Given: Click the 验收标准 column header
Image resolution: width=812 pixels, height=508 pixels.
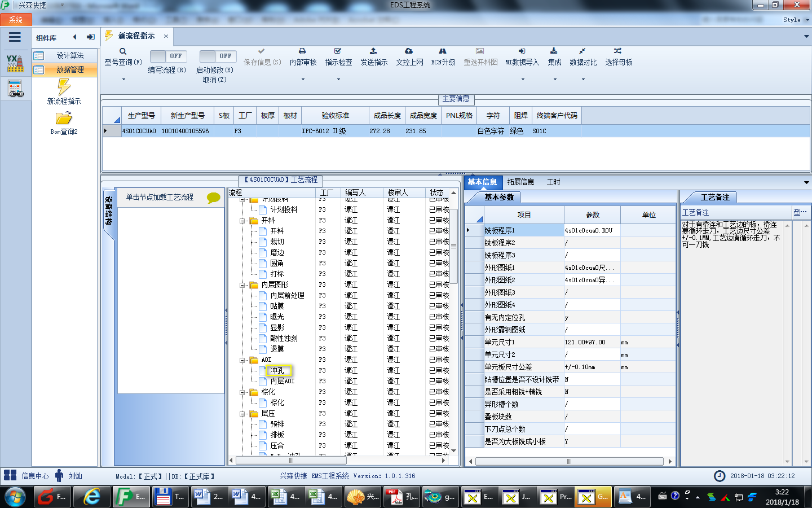Looking at the screenshot, I should coord(336,115).
